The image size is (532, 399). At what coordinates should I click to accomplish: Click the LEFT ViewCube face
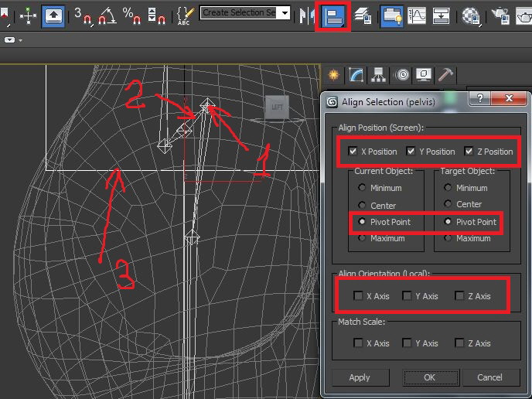277,107
